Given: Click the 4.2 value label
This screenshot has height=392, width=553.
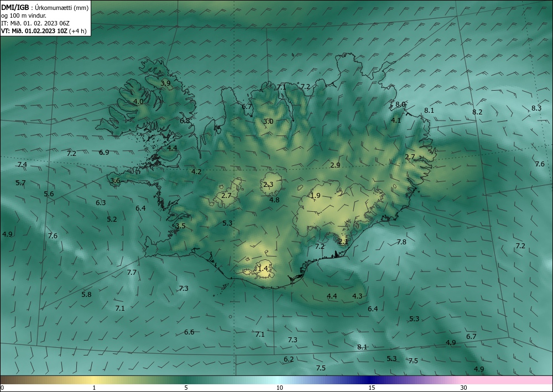Looking at the screenshot, I should point(196,172).
